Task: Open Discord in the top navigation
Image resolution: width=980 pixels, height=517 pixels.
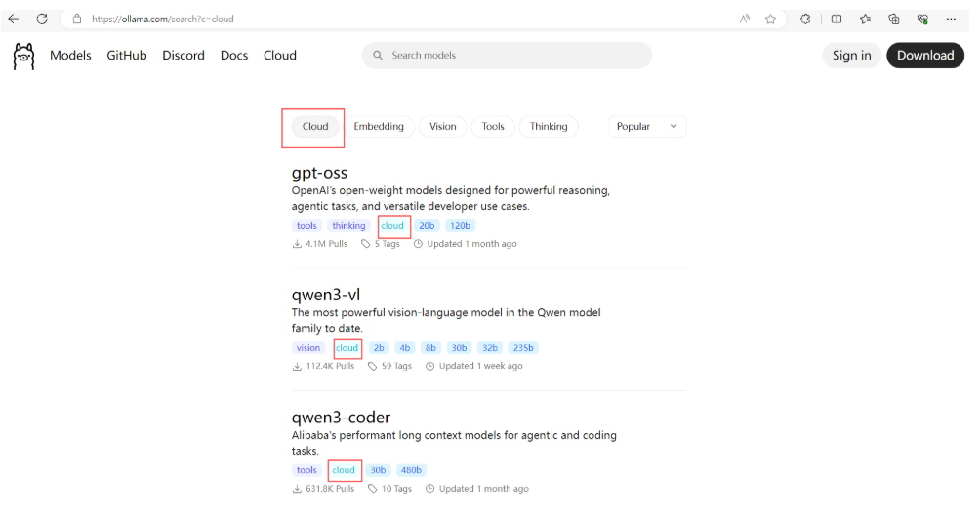Action: point(184,55)
